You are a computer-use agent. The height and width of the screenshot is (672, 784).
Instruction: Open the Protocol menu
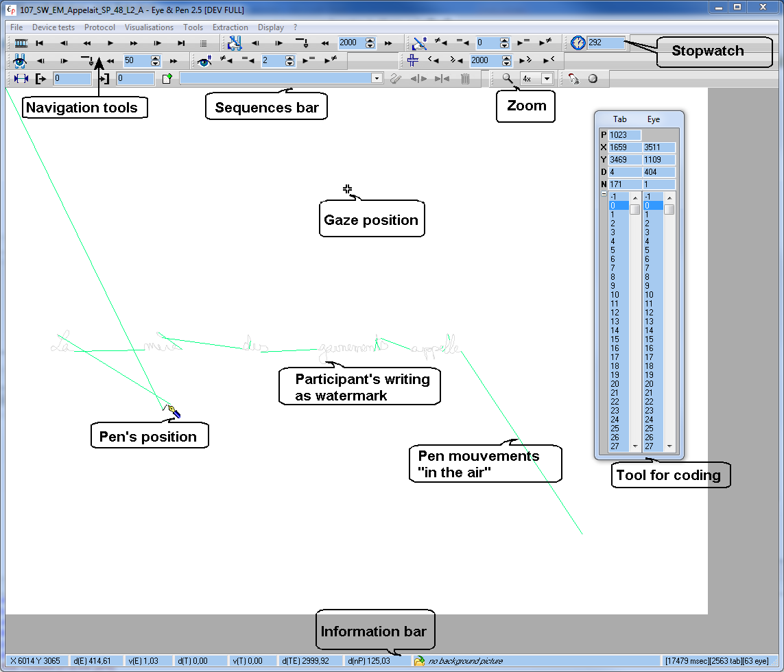pos(99,27)
